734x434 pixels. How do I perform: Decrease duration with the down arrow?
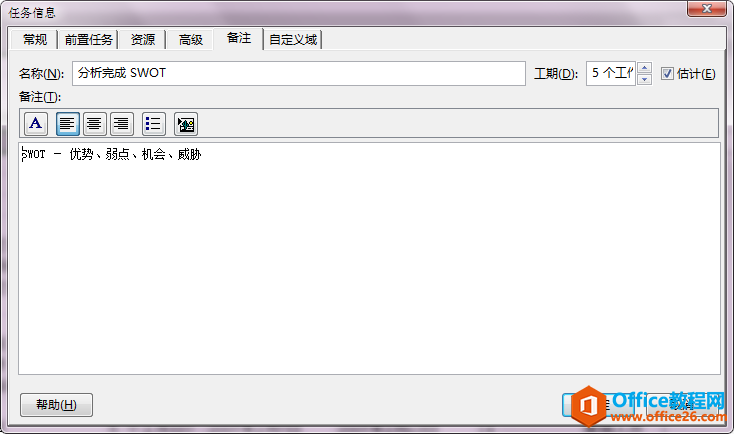coord(645,80)
